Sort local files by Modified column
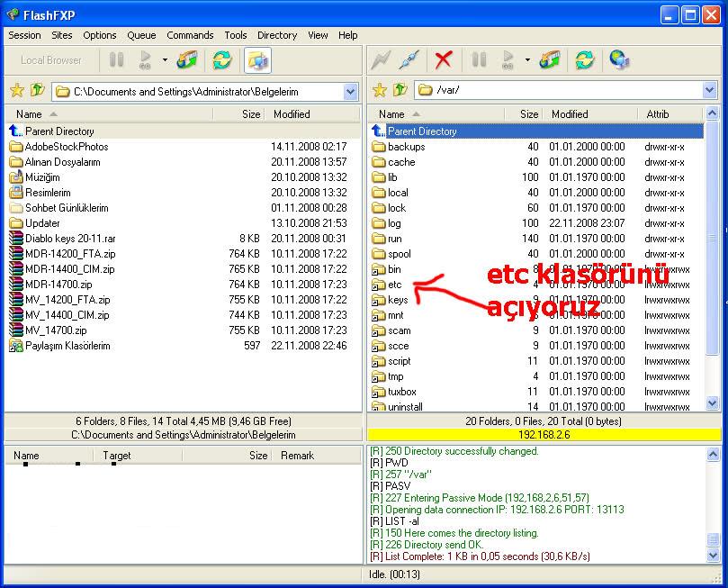The height and width of the screenshot is (588, 728). point(292,114)
